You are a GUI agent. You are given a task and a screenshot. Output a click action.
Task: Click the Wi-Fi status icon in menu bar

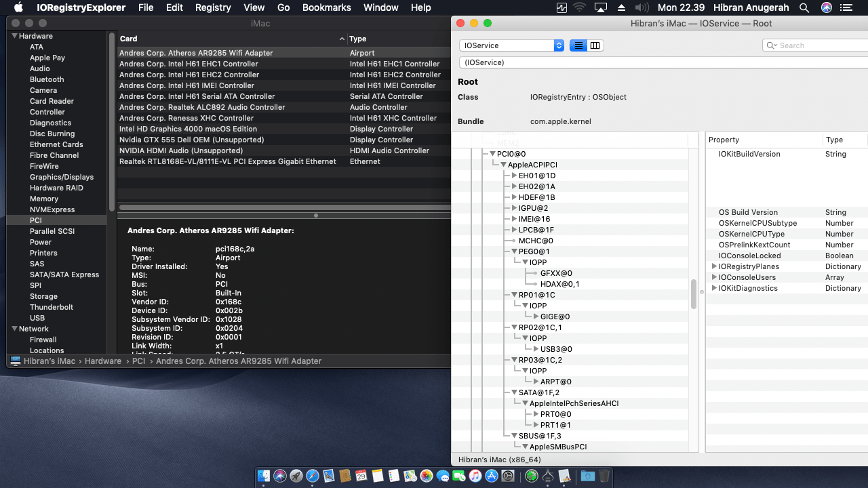click(580, 7)
